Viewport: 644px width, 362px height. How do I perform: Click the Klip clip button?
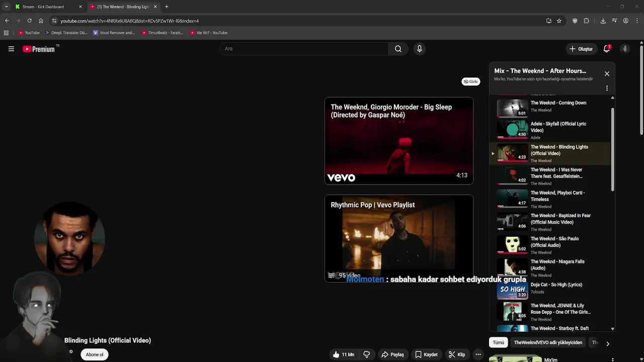pos(457,354)
